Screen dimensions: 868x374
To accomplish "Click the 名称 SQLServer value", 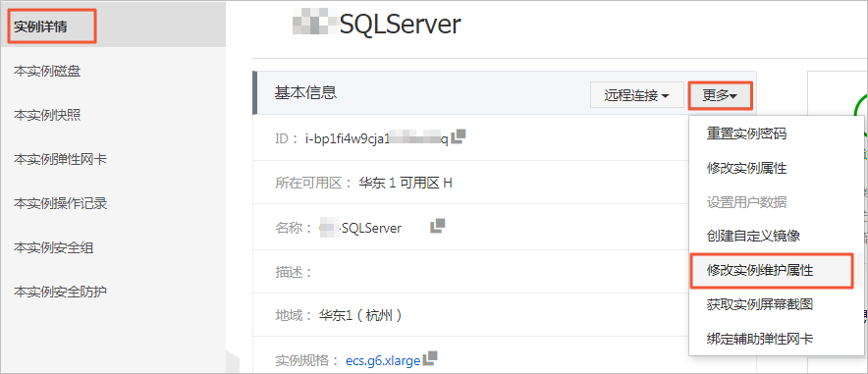I will click(360, 228).
